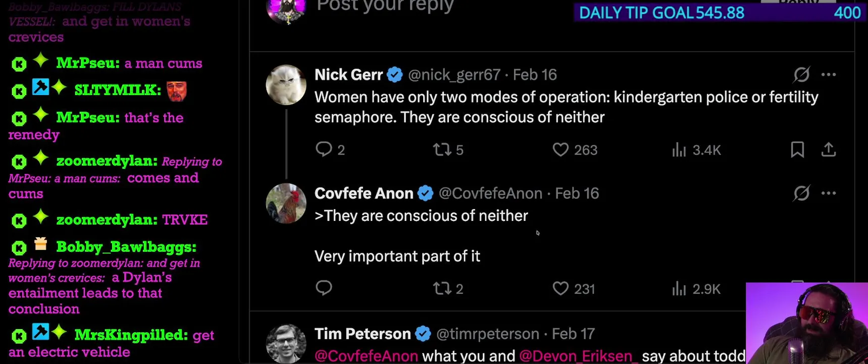Screen dimensions: 868x364
Task: Reply to Covfefe Anon's tweet
Action: click(324, 288)
